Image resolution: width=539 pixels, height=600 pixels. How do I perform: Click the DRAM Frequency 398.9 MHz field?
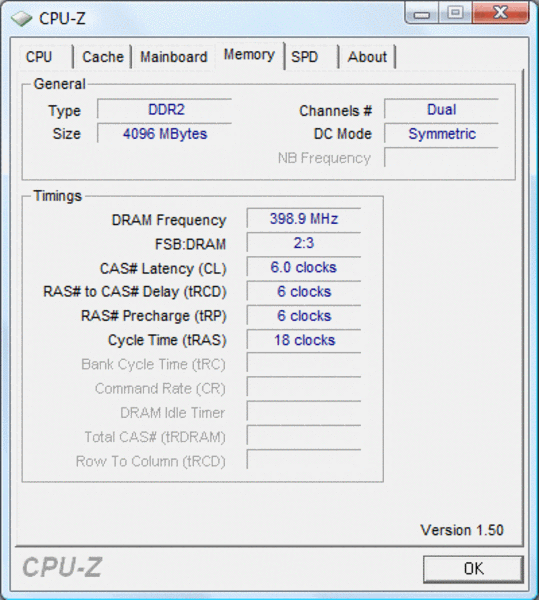click(x=304, y=218)
